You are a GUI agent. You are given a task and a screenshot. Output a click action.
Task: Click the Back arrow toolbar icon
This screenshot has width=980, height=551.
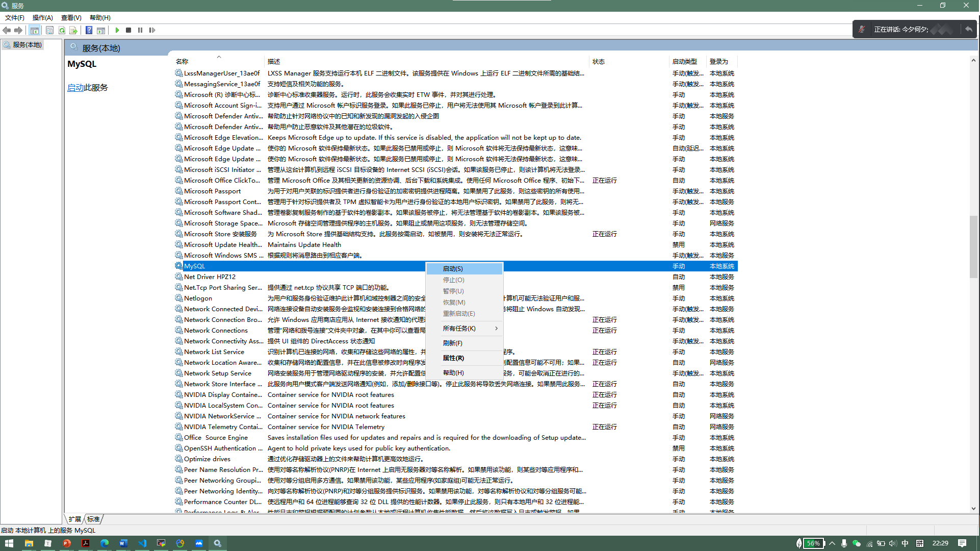coord(7,30)
